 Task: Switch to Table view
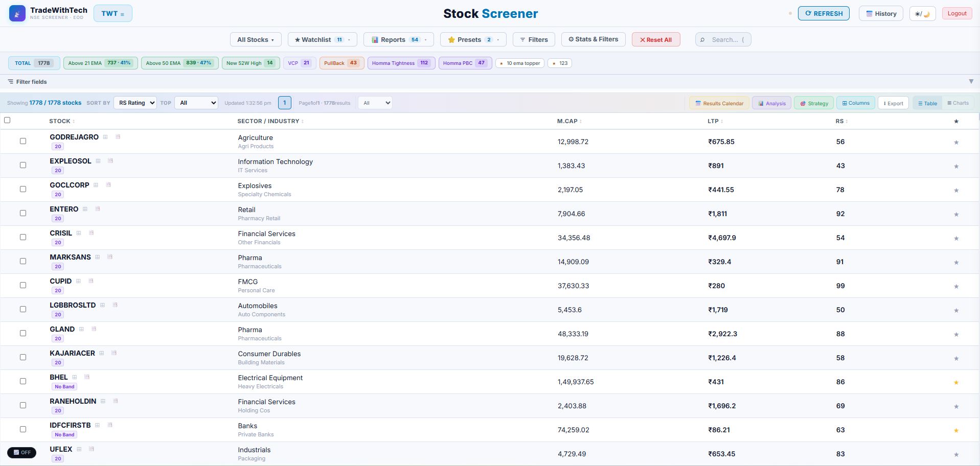click(x=927, y=103)
